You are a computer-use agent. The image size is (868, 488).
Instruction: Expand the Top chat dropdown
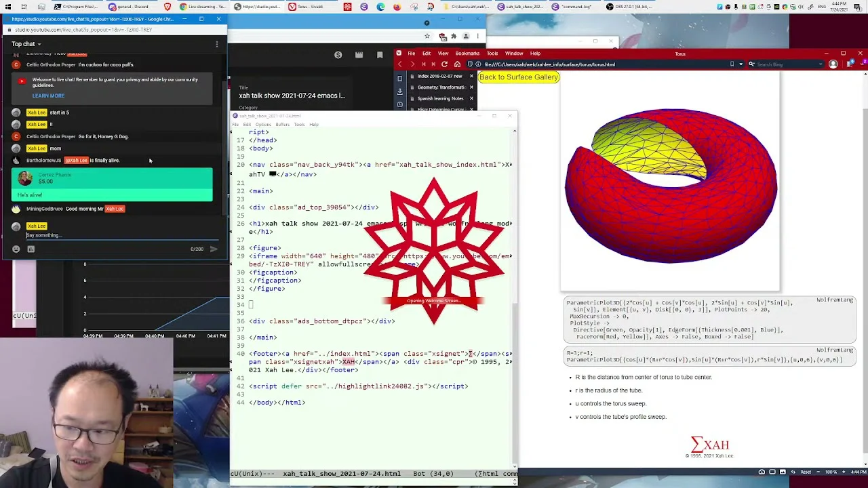pyautogui.click(x=26, y=44)
